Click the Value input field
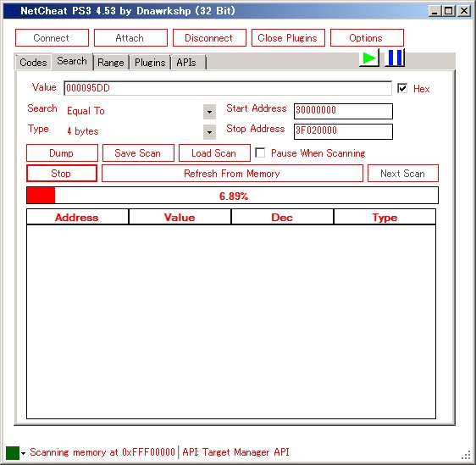Screen dimensions: 476x465 tap(228, 88)
